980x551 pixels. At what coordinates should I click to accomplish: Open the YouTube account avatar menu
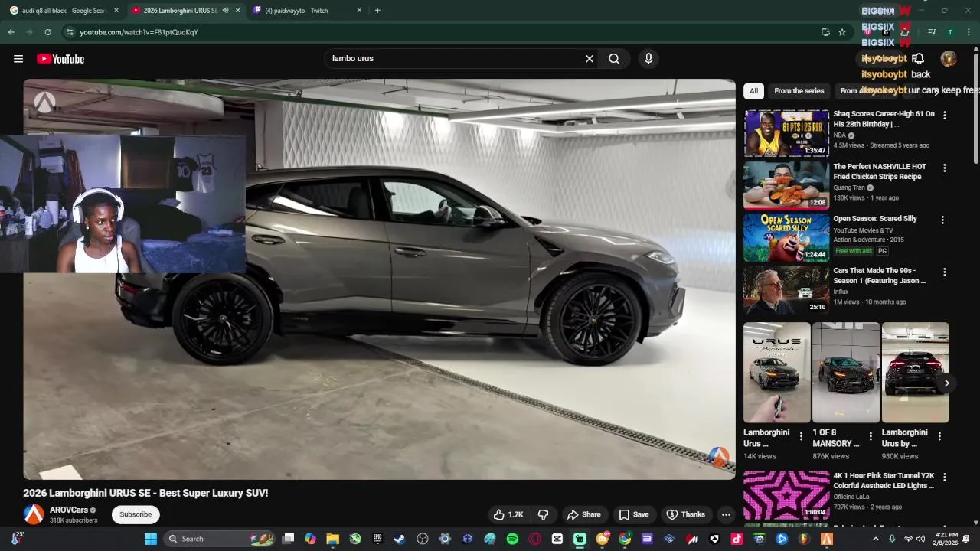[x=949, y=59]
